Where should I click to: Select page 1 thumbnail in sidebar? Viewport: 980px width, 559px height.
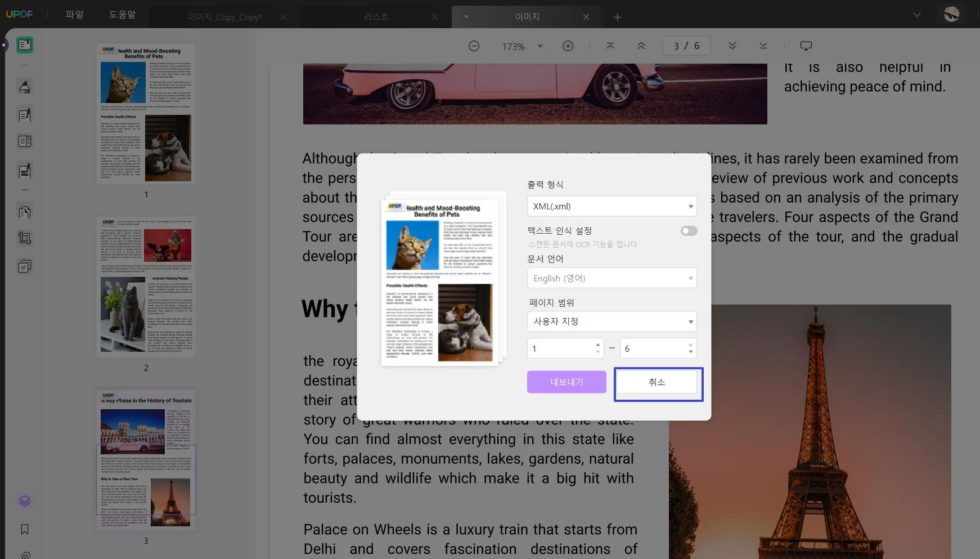point(146,113)
